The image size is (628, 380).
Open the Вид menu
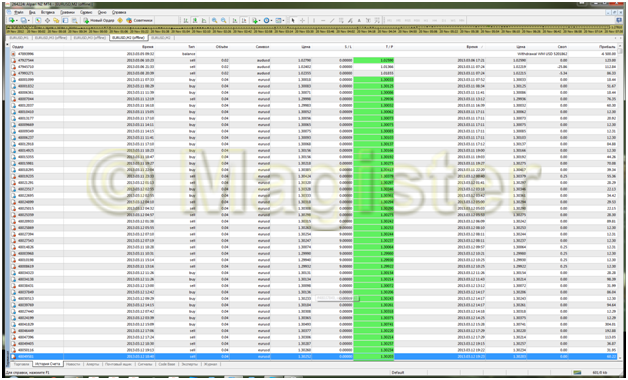(x=32, y=12)
